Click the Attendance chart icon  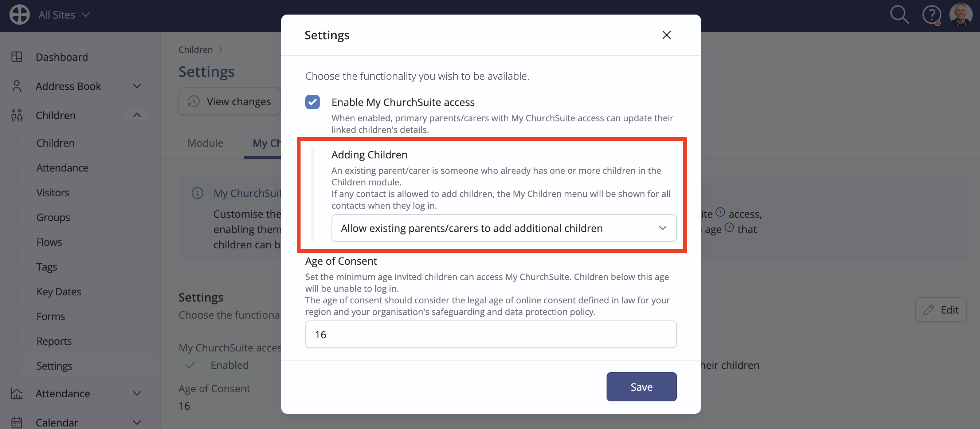click(x=17, y=393)
